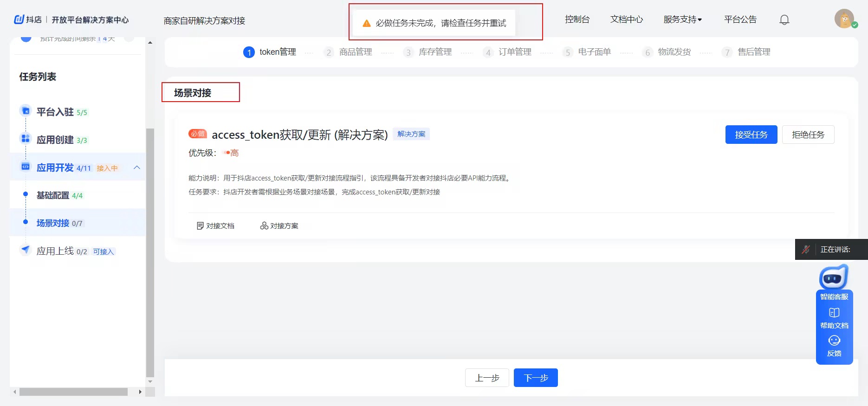This screenshot has height=406, width=868.
Task: Click the 对接方案 cubes icon
Action: [264, 226]
